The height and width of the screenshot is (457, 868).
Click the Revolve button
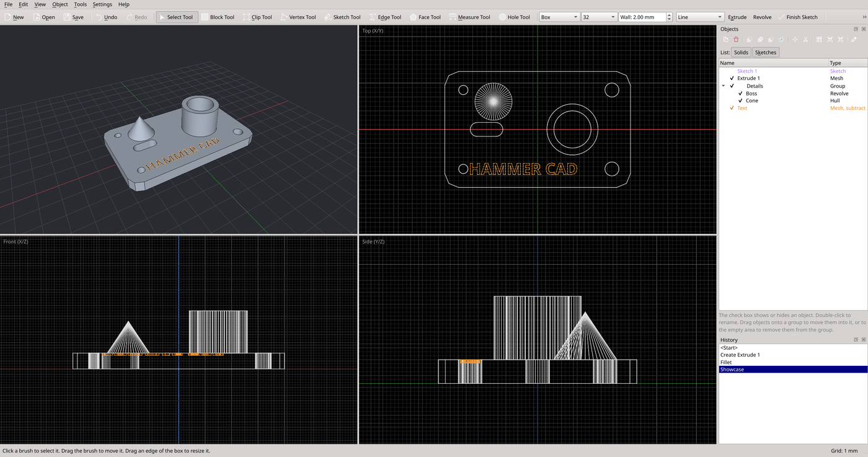pyautogui.click(x=762, y=17)
